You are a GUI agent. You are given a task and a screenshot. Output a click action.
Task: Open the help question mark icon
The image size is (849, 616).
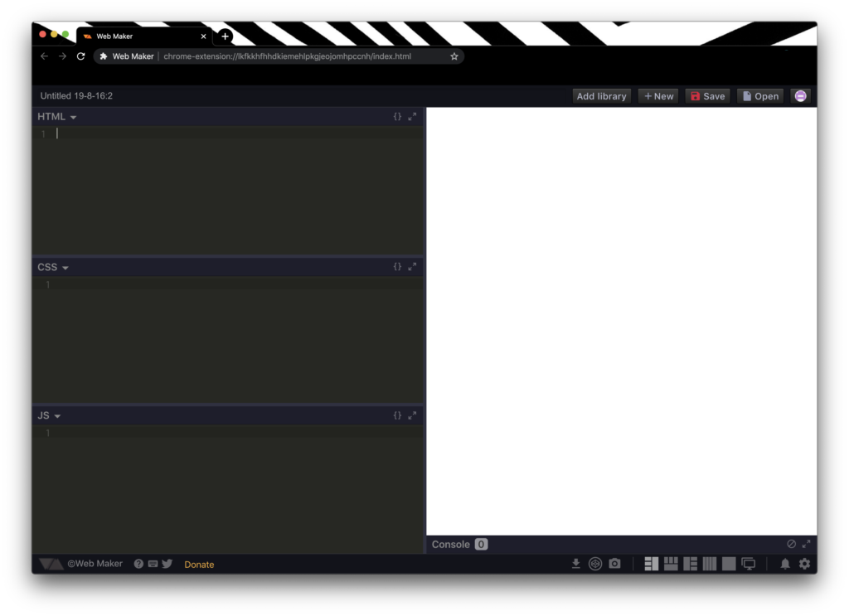click(x=138, y=564)
